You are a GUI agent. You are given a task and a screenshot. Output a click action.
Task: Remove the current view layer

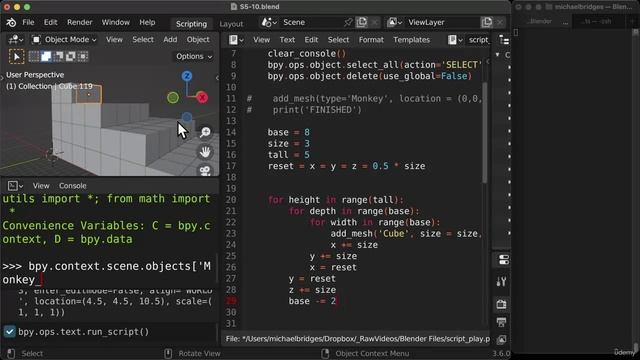(500, 22)
